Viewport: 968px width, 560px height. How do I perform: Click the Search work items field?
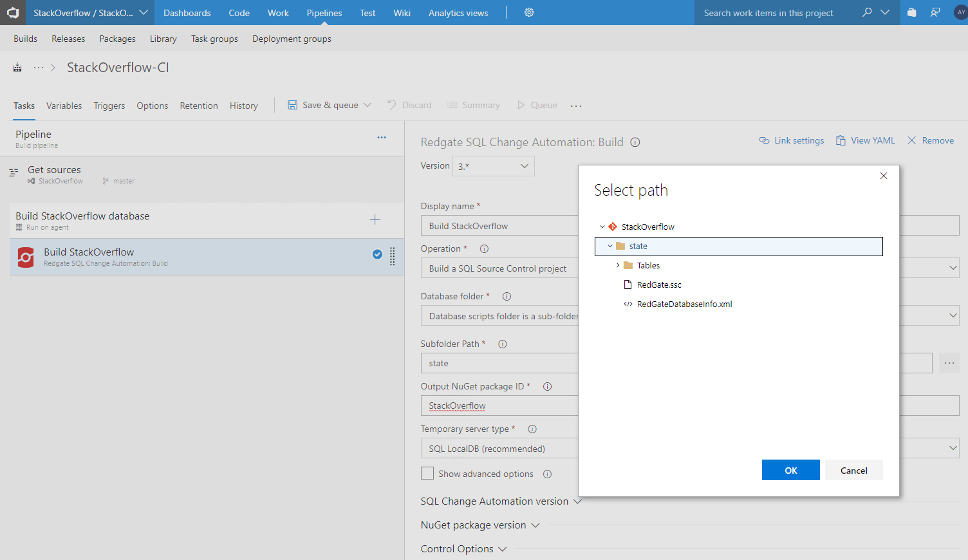(776, 13)
